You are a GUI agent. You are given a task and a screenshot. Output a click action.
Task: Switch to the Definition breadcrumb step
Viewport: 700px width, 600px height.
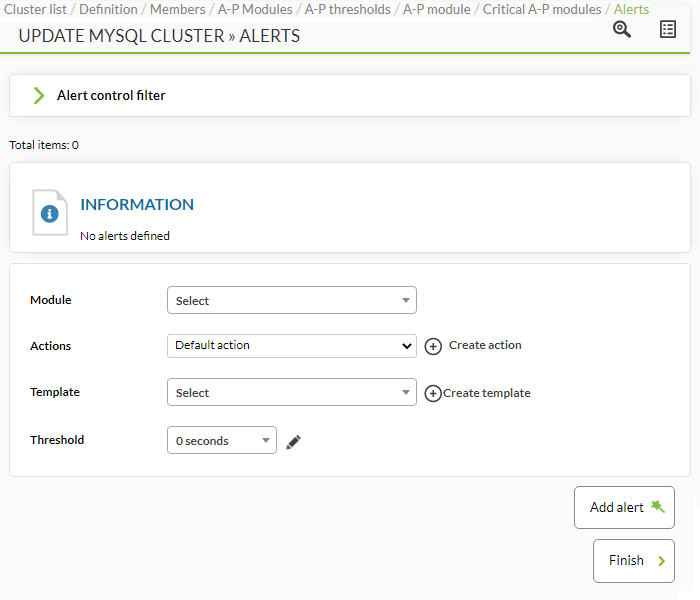coord(108,9)
